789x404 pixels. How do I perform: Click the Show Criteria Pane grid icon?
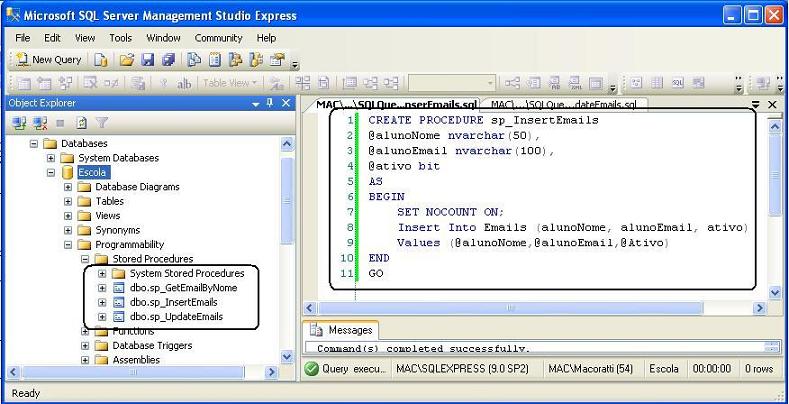[657, 83]
